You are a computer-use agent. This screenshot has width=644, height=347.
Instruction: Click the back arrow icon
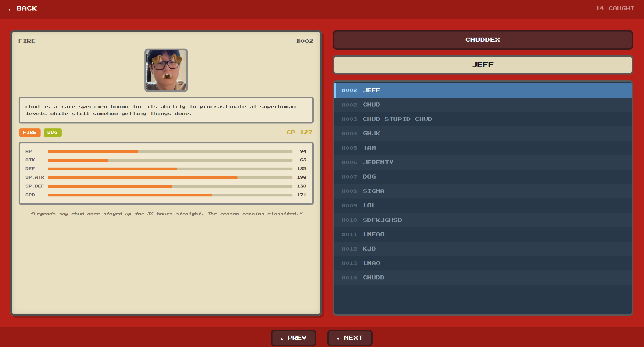pos(10,9)
